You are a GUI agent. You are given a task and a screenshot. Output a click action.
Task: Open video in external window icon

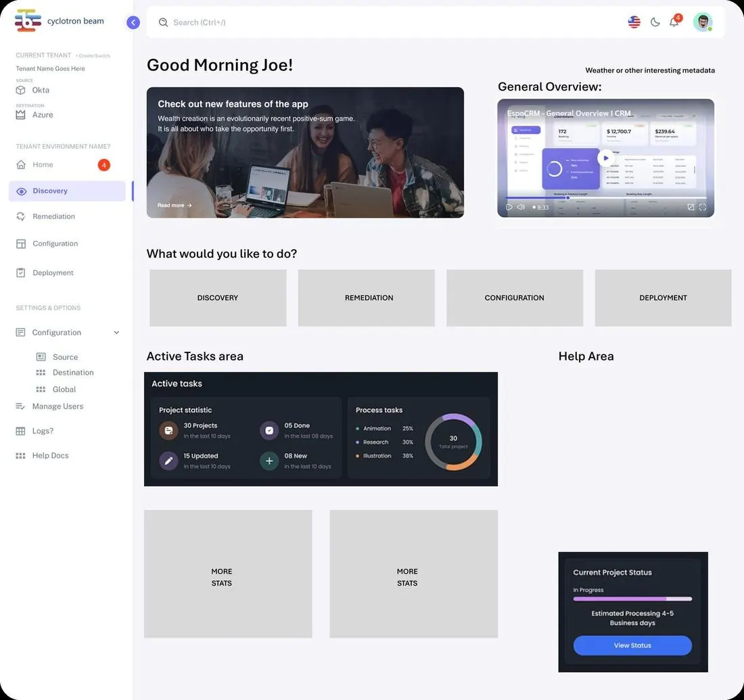pos(691,207)
